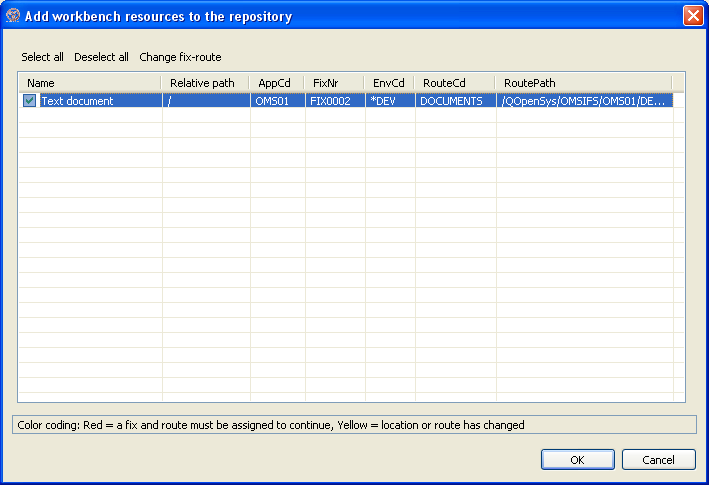Click the RouteCd column header
Screen dimensions: 709x485
454,83
